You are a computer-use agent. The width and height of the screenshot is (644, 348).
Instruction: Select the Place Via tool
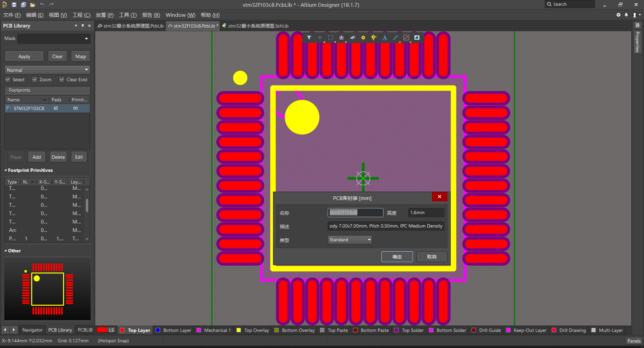[x=374, y=38]
